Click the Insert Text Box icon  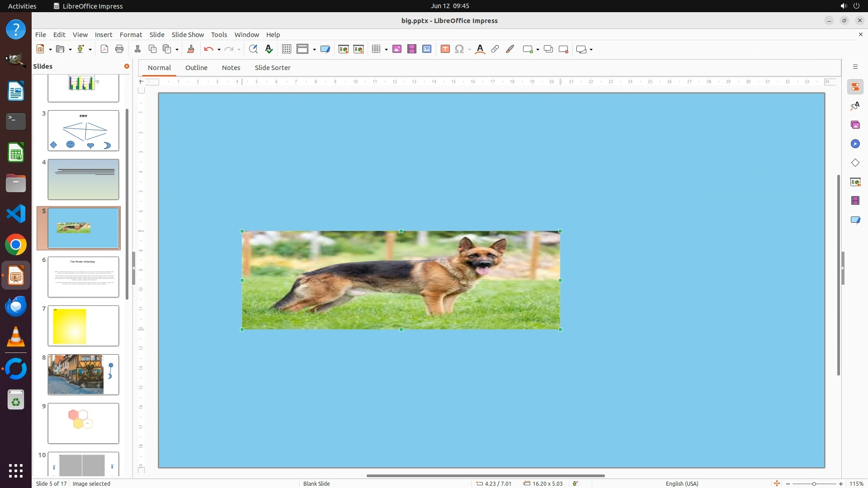point(445,49)
